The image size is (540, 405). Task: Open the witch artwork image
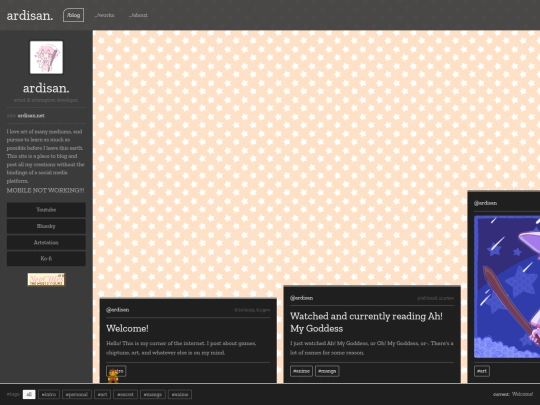507,287
